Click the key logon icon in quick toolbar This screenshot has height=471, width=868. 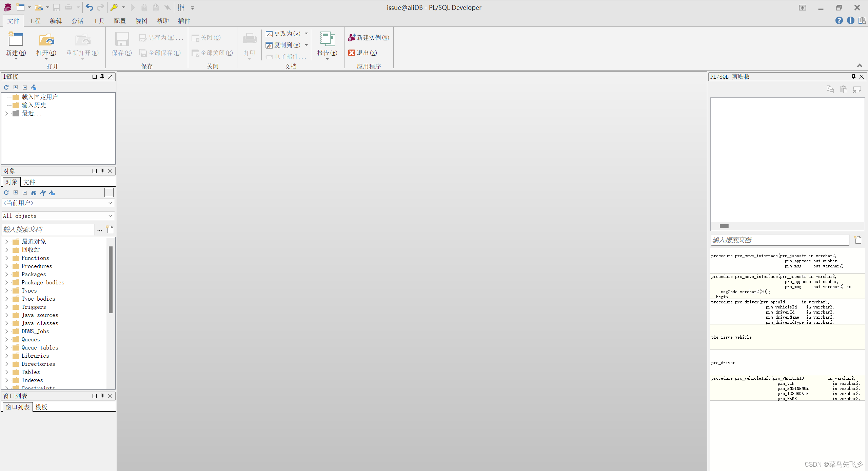click(x=114, y=7)
